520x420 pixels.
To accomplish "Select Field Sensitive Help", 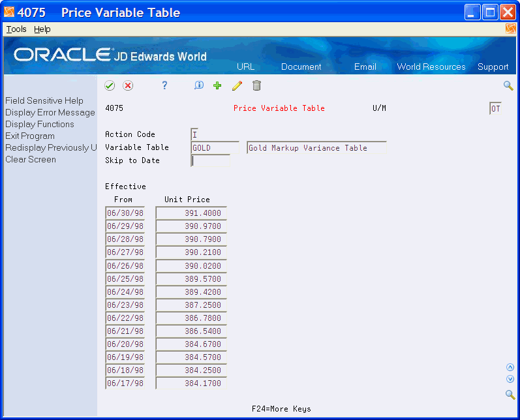I will click(x=44, y=100).
